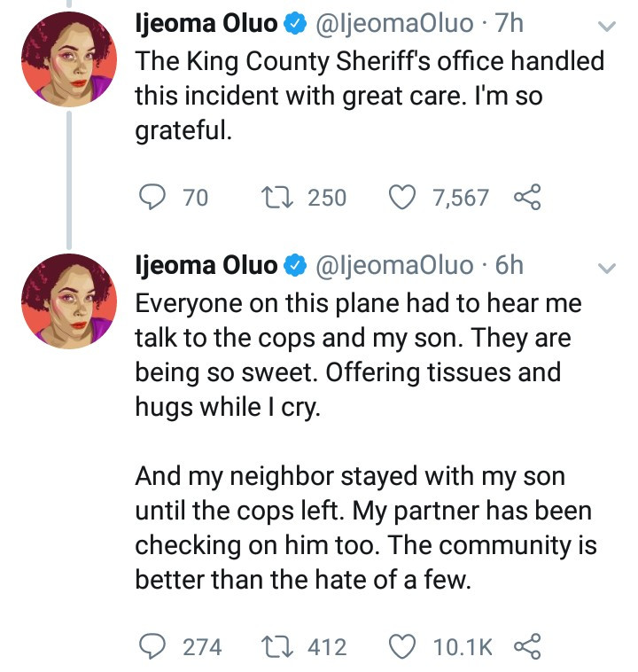The height and width of the screenshot is (672, 638).
Task: Click the 7h timestamp
Action: pos(510,25)
